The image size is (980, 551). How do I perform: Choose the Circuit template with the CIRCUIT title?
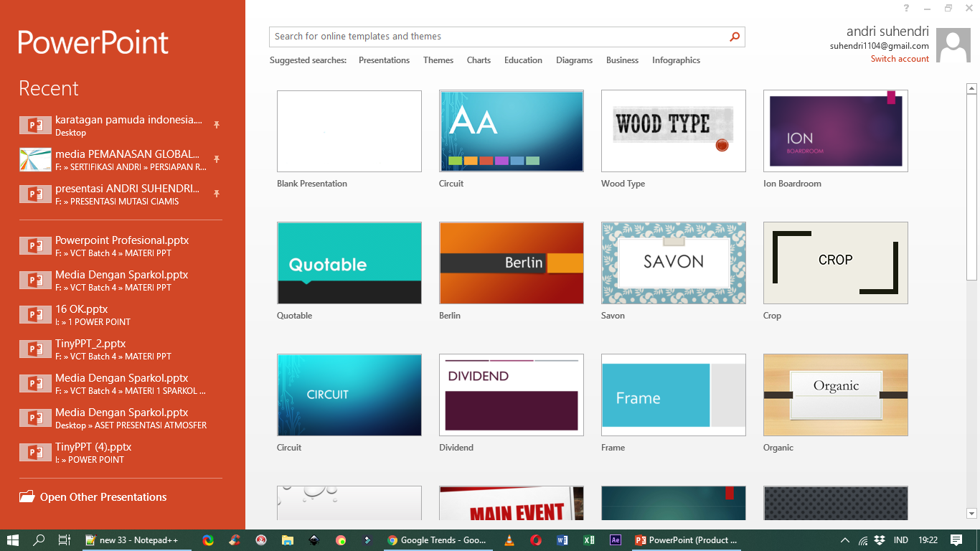pyautogui.click(x=349, y=395)
